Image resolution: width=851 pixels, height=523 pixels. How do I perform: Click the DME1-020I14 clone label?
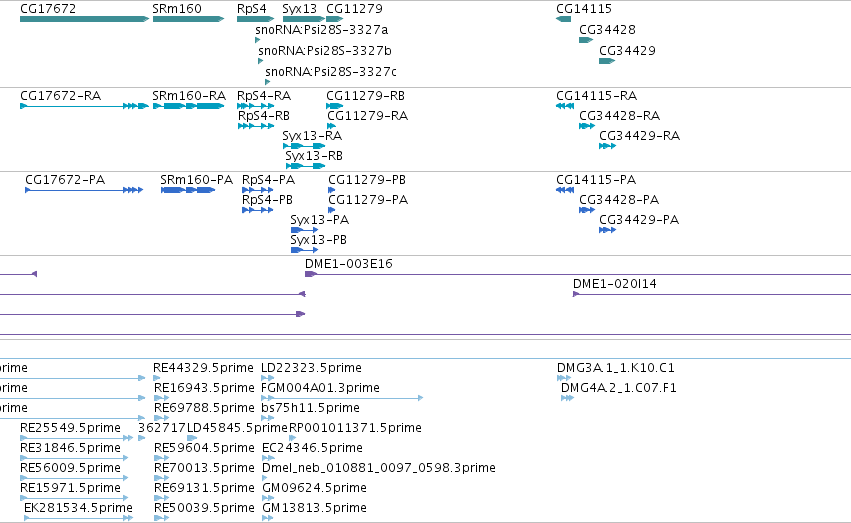[x=615, y=284]
